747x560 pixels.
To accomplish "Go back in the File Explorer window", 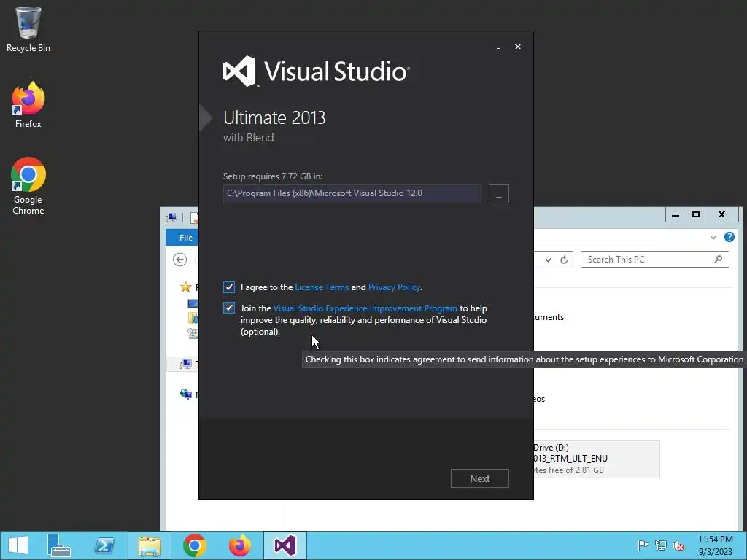I will [x=179, y=260].
